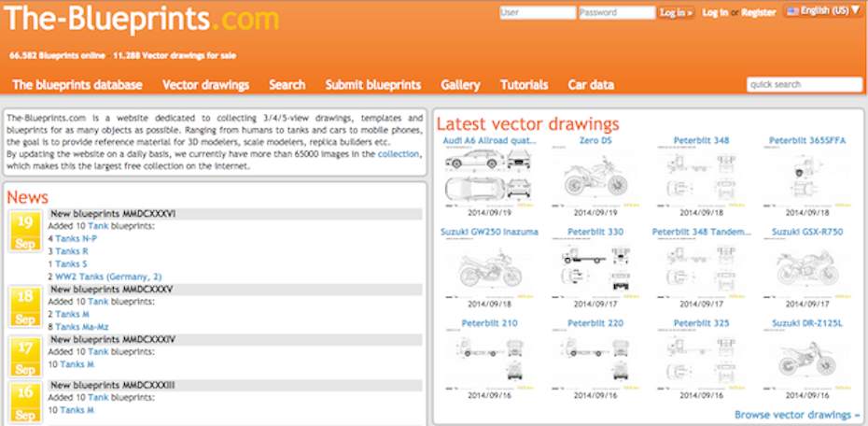Click the September 17 calendar date icon
This screenshot has width=868, height=426.
(24, 356)
